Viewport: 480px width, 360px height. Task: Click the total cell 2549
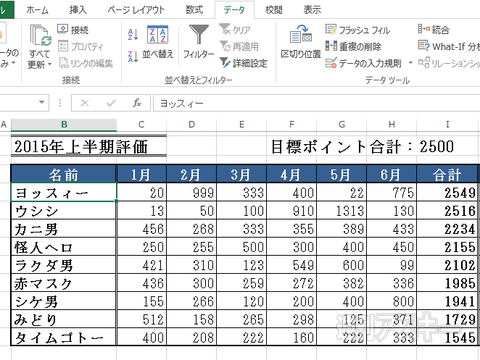click(447, 192)
